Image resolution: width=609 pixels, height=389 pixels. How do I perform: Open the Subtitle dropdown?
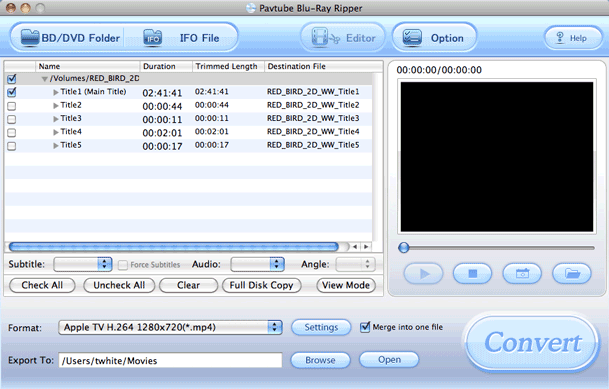click(x=83, y=264)
